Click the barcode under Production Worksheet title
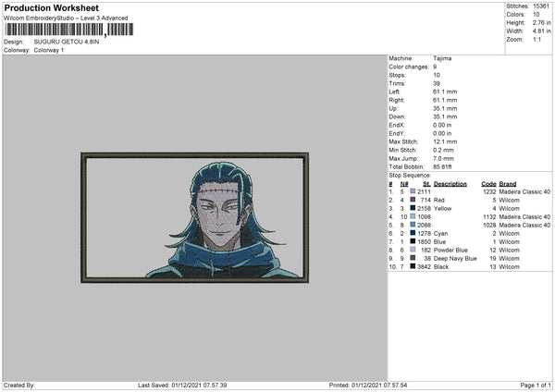 click(69, 30)
